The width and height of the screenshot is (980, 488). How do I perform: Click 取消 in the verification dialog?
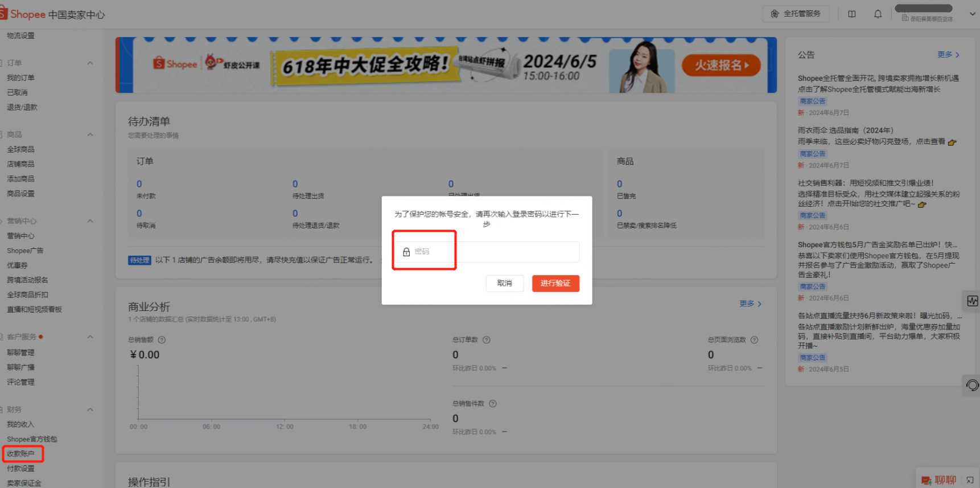click(x=504, y=283)
